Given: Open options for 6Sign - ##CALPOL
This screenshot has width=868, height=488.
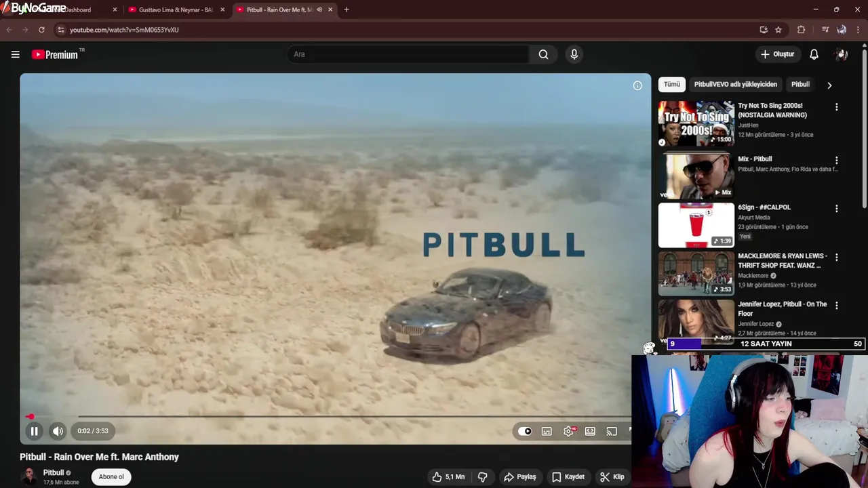Looking at the screenshot, I should coord(836,209).
